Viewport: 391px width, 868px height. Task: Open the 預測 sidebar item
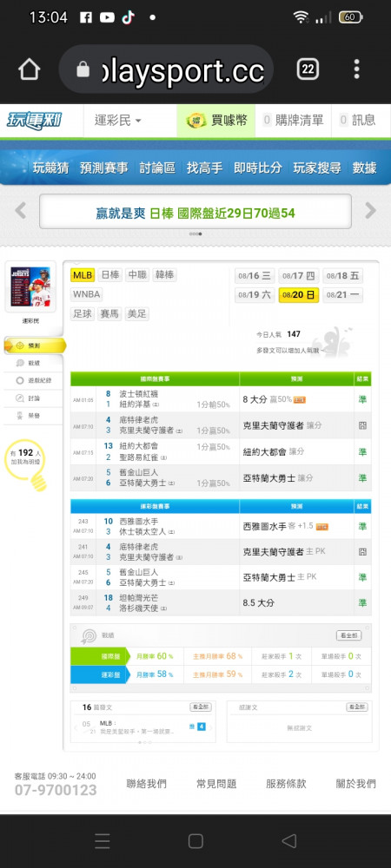(35, 345)
